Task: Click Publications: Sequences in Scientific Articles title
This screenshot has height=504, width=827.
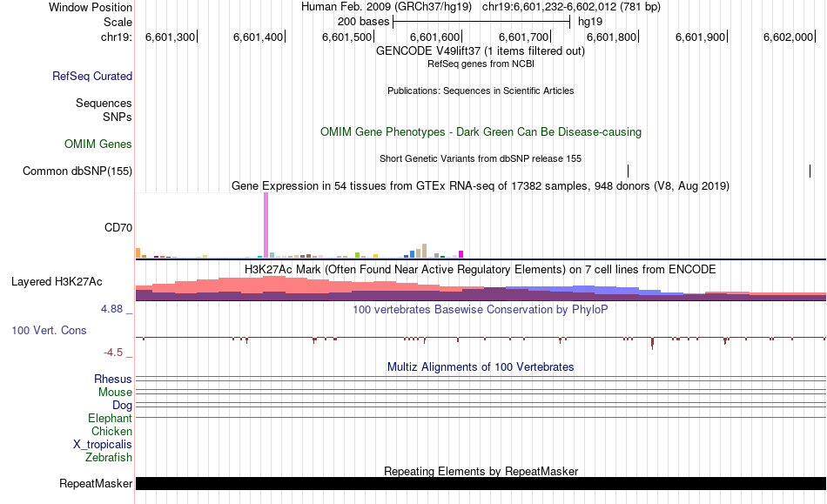Action: (x=481, y=91)
